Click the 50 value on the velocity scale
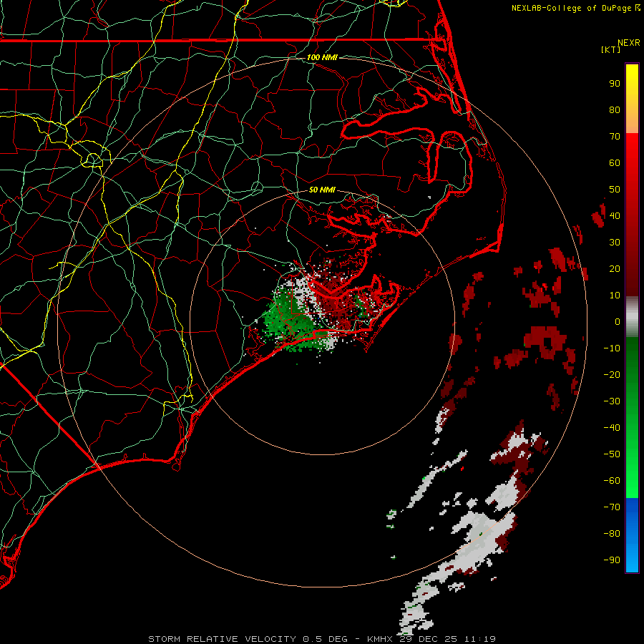Viewport: 644px width, 644px height. pos(615,190)
